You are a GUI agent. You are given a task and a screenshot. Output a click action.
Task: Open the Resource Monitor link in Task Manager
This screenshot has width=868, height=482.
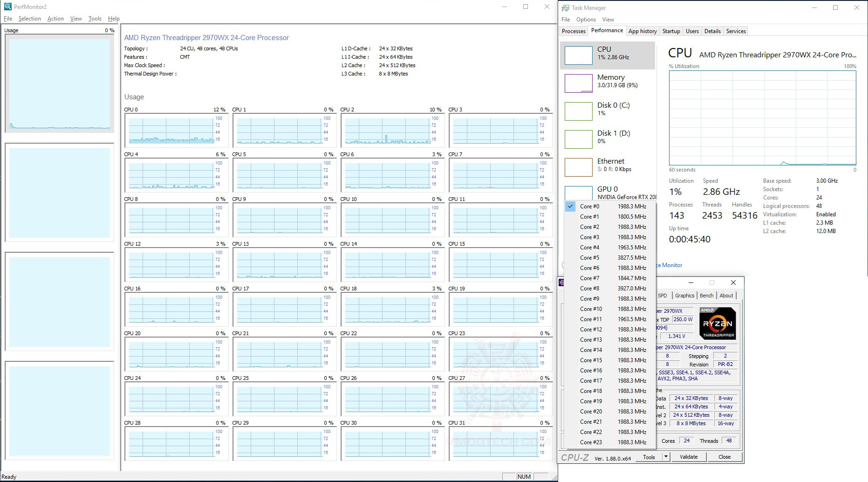670,265
